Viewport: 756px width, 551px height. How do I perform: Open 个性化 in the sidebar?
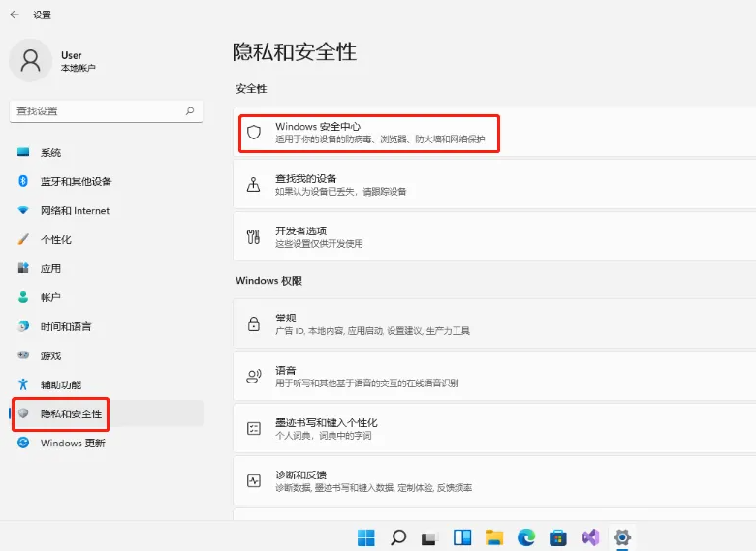(x=106, y=239)
